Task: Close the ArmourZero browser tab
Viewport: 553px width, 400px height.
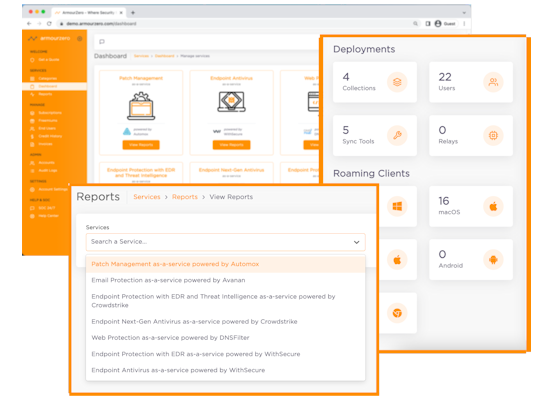Action: pyautogui.click(x=121, y=13)
